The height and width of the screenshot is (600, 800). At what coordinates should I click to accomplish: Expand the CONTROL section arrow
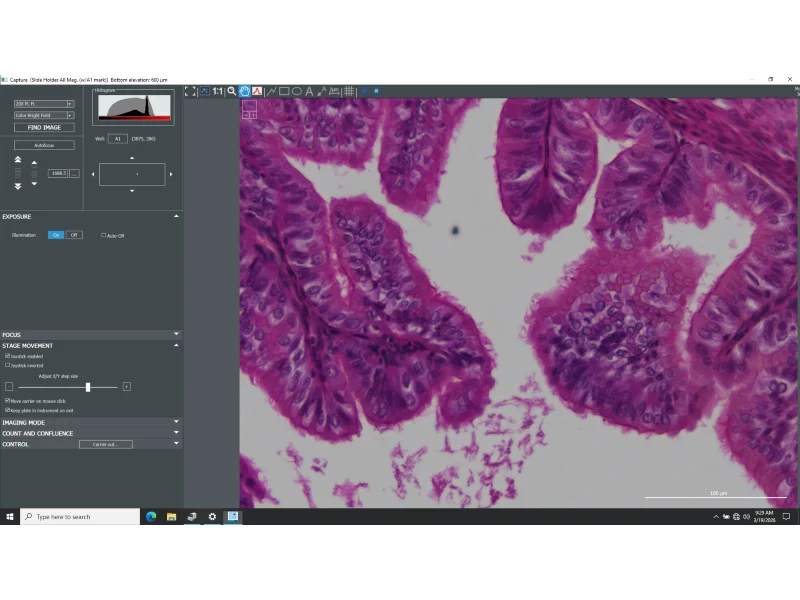point(177,443)
